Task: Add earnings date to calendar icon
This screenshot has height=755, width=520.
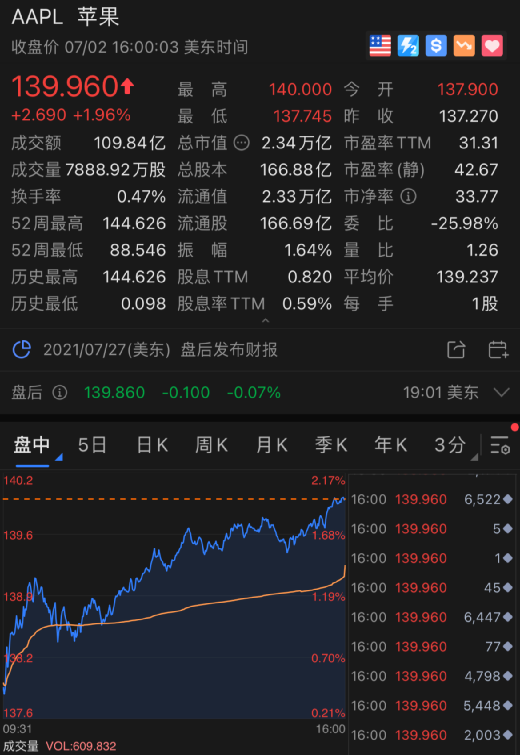Action: tap(498, 350)
